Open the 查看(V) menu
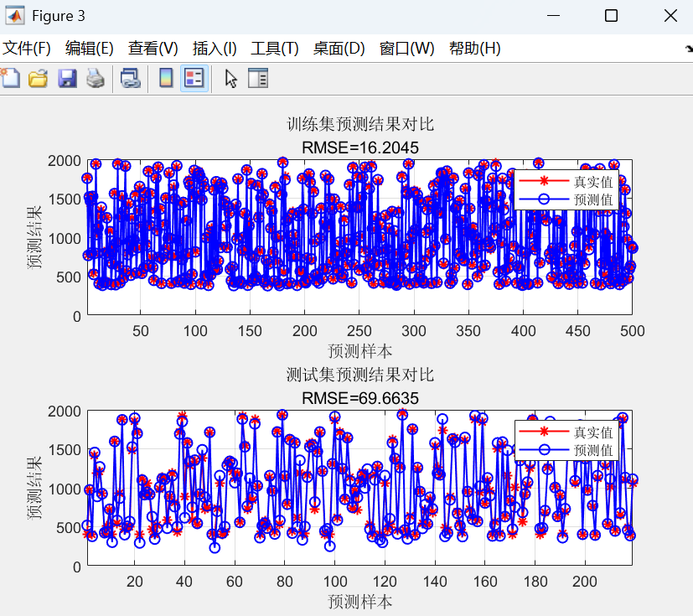 click(x=153, y=48)
